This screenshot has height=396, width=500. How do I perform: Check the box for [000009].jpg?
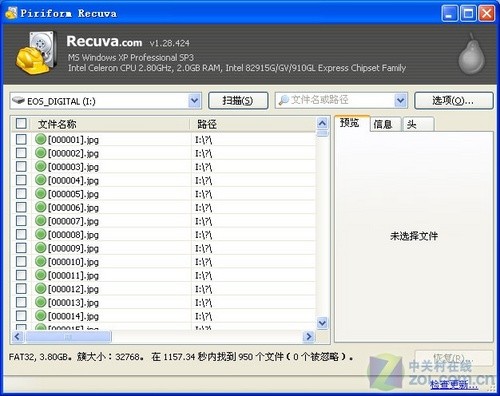pyautogui.click(x=21, y=248)
